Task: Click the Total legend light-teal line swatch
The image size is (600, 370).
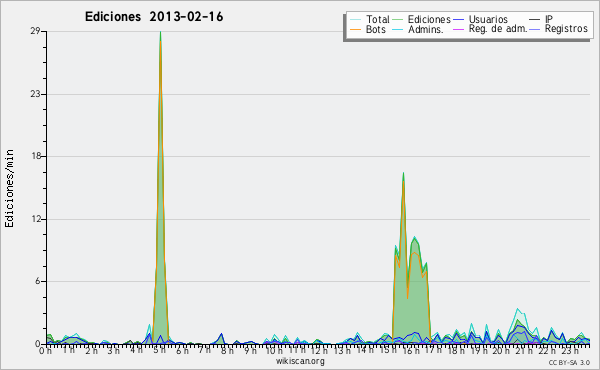Action: (355, 20)
